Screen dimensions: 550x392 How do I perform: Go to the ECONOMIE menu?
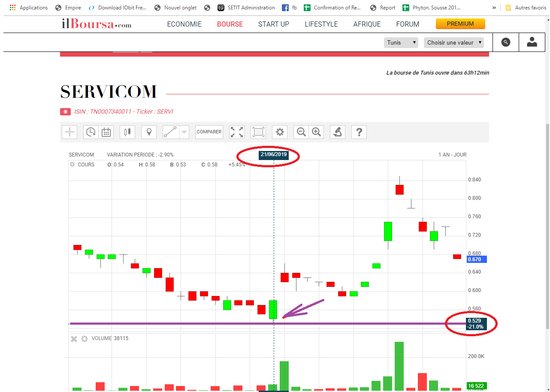pos(184,24)
